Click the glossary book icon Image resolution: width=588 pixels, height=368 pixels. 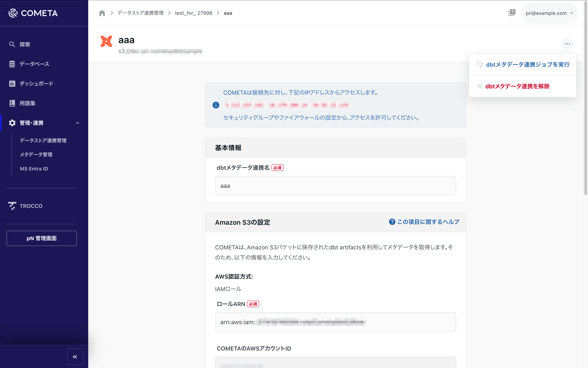point(12,103)
